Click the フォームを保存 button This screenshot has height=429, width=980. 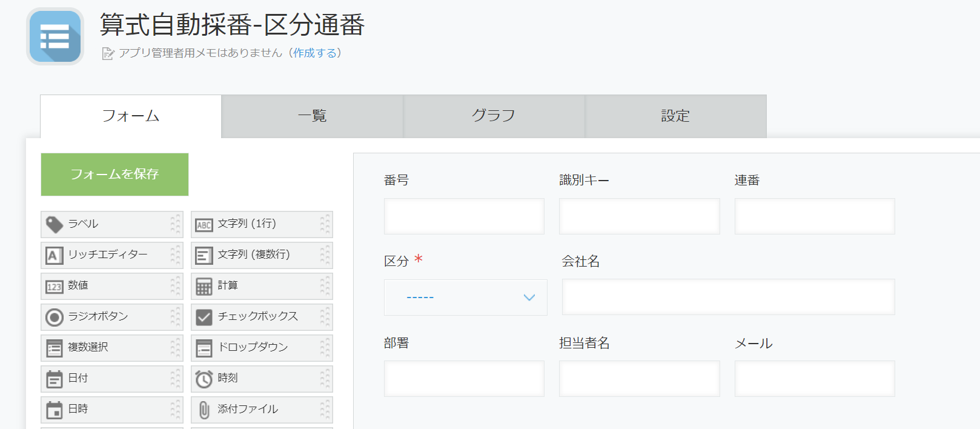coord(114,175)
